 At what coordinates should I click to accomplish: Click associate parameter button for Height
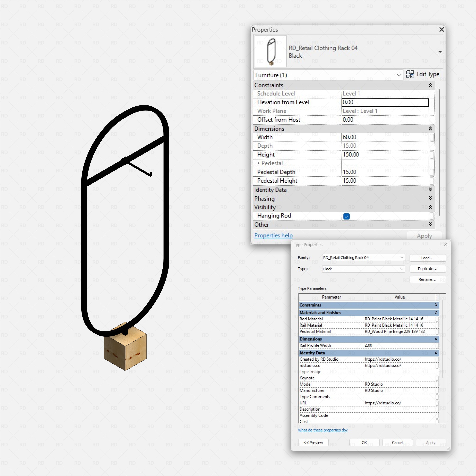click(x=432, y=155)
